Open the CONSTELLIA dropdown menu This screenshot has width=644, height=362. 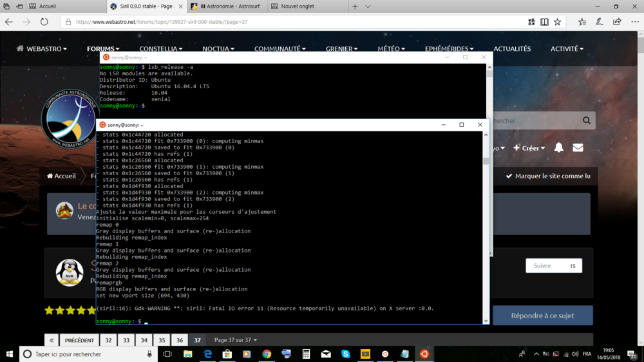(160, 49)
